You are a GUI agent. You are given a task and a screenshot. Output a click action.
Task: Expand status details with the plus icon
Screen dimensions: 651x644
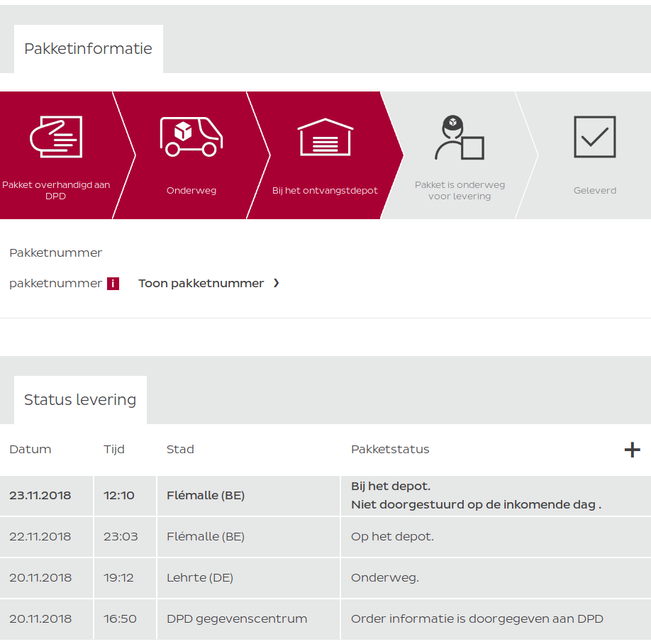point(632,450)
